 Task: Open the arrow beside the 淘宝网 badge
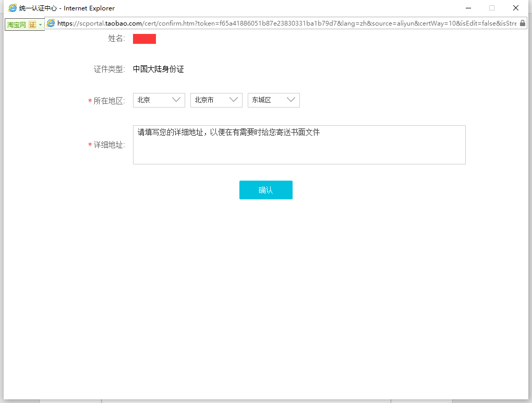[x=40, y=25]
